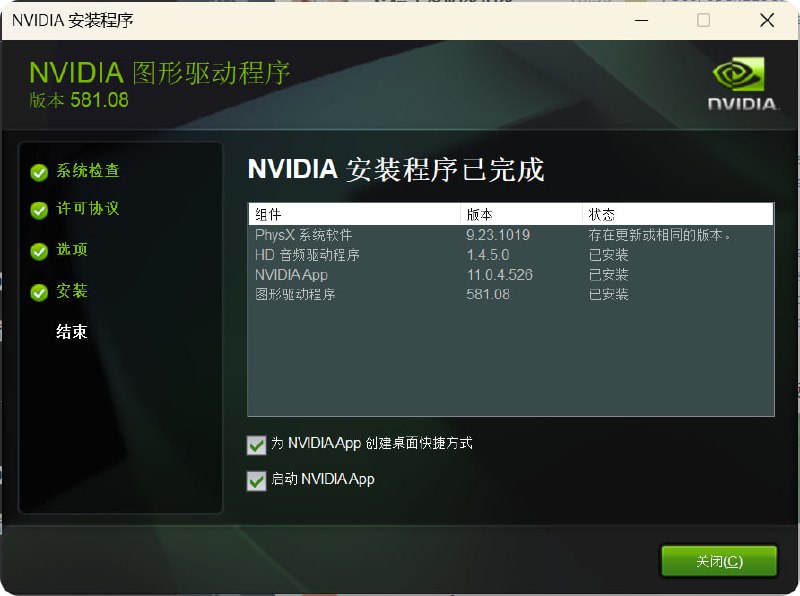Click the green checkmark beside 系统检查
This screenshot has width=800, height=596.
pyautogui.click(x=40, y=171)
